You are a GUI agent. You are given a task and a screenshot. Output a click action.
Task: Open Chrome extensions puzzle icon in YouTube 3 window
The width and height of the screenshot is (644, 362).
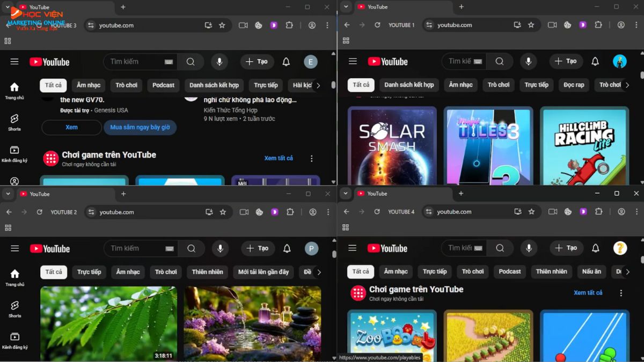[x=289, y=25]
